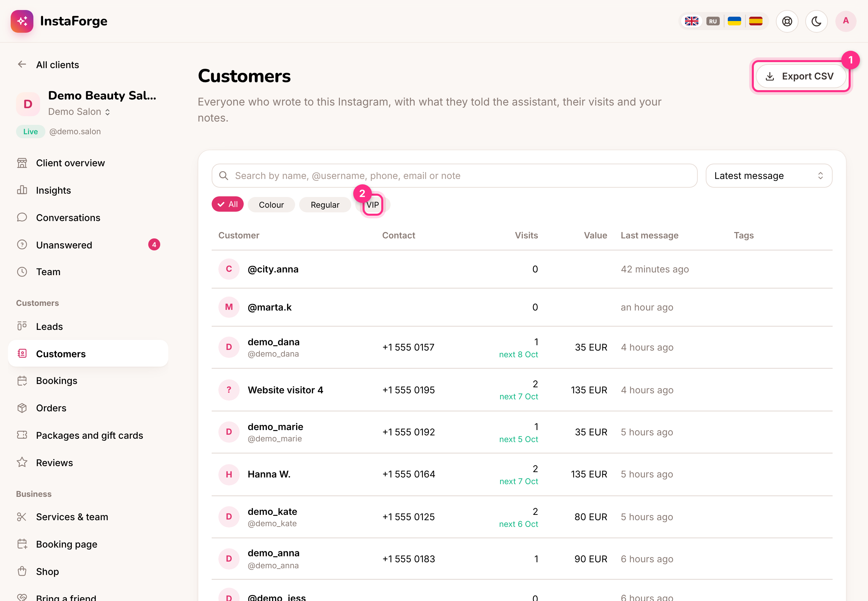Filter customers by Colour tag

coord(271,205)
